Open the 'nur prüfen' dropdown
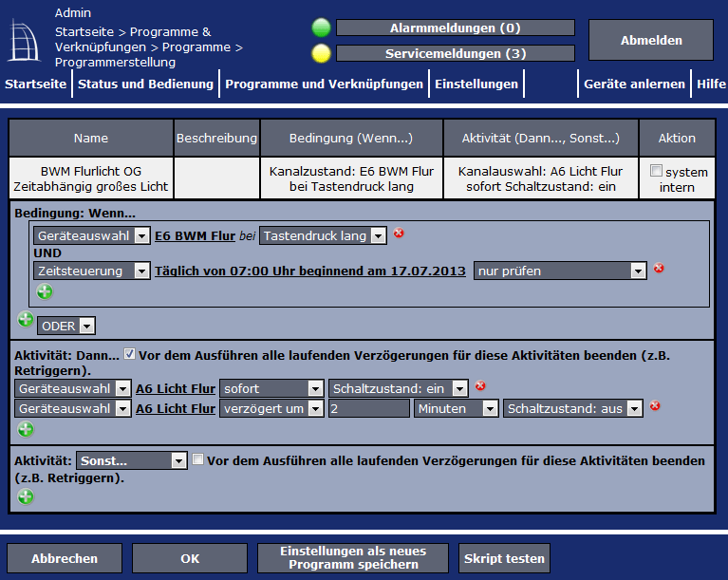 [x=560, y=271]
